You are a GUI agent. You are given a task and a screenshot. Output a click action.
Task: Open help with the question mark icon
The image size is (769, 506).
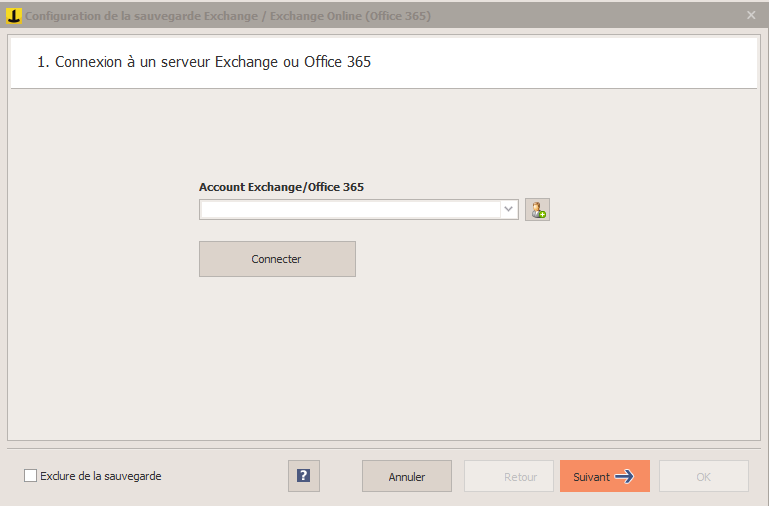click(304, 476)
